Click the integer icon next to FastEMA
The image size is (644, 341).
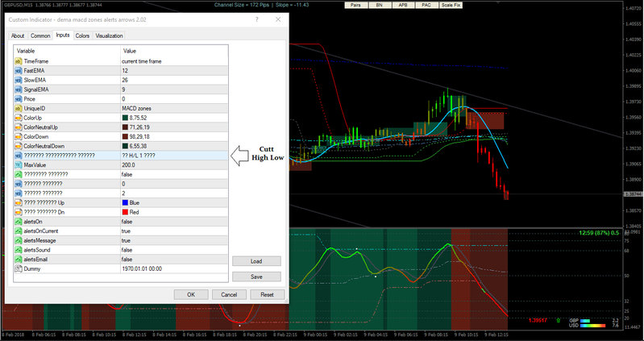18,71
